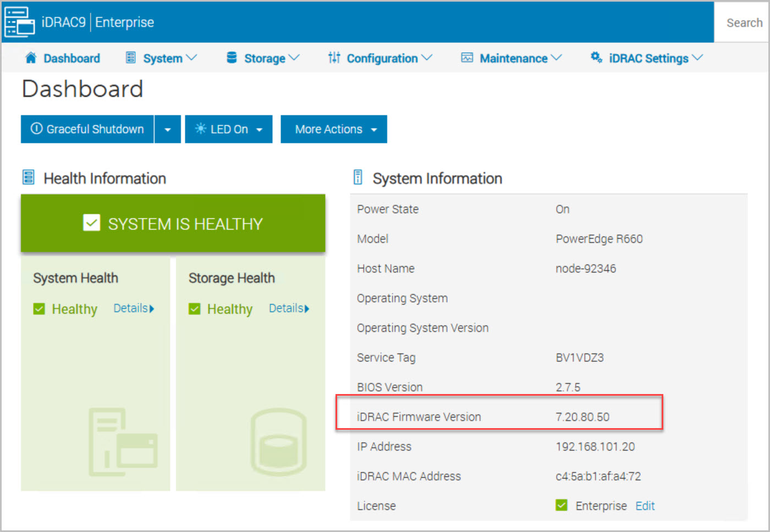Click the iDRAC9 server logo icon

(19, 22)
